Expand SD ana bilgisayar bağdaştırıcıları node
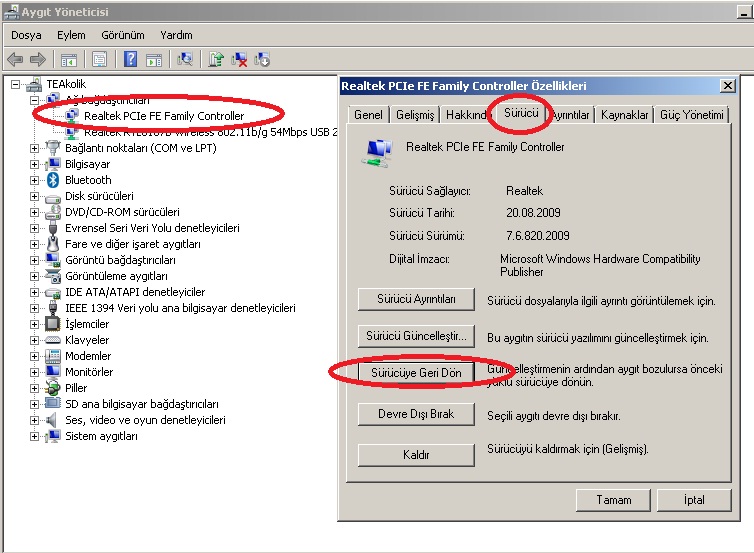Screen dimensions: 754x553 point(34,404)
